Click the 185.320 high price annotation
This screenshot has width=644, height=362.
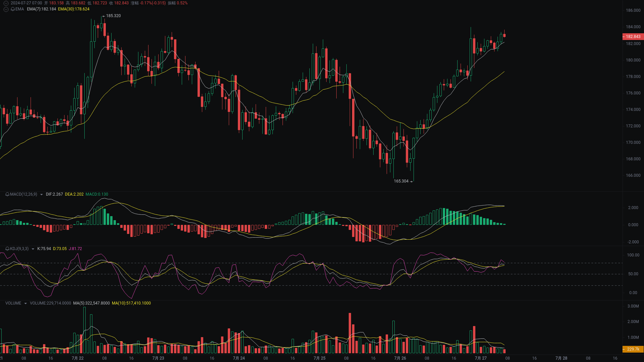[x=113, y=15]
